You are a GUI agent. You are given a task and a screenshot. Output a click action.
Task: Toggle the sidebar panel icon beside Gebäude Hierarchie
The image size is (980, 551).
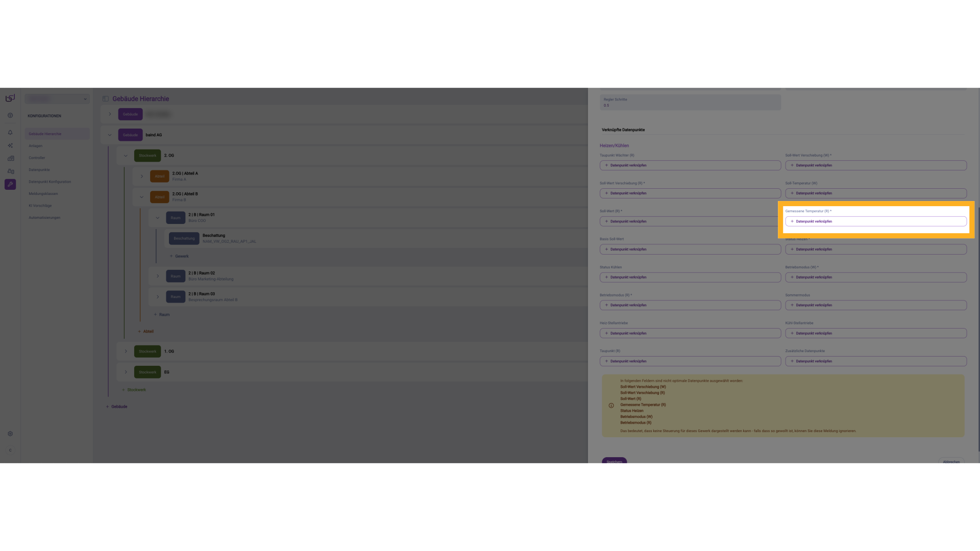(x=106, y=99)
